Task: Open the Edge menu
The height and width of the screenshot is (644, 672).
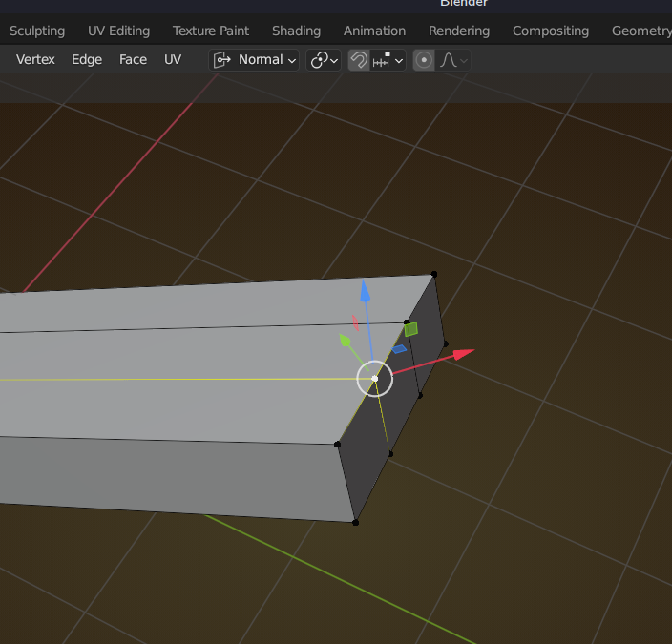Action: coord(87,59)
